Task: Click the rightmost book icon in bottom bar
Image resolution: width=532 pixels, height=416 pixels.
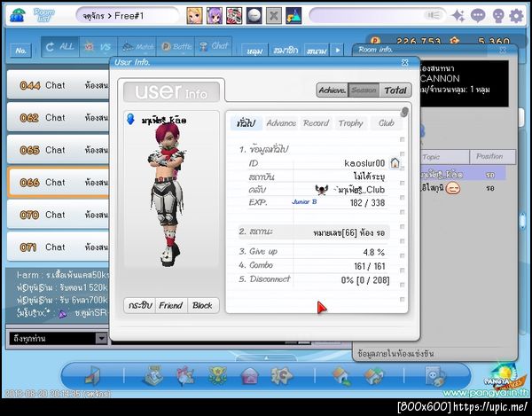Action: tap(435, 376)
